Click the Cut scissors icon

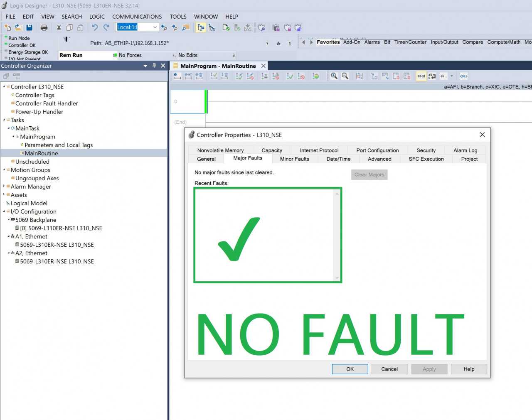click(x=59, y=27)
